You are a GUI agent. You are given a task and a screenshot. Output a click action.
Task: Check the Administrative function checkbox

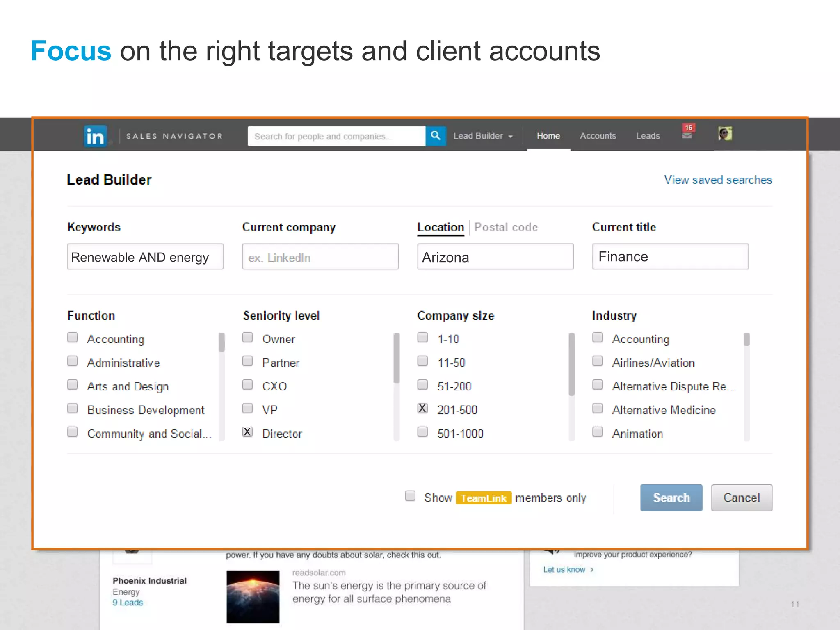click(73, 361)
